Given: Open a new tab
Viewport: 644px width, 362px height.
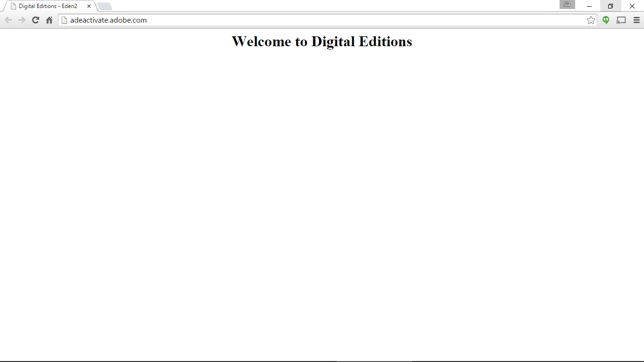Looking at the screenshot, I should (x=105, y=6).
